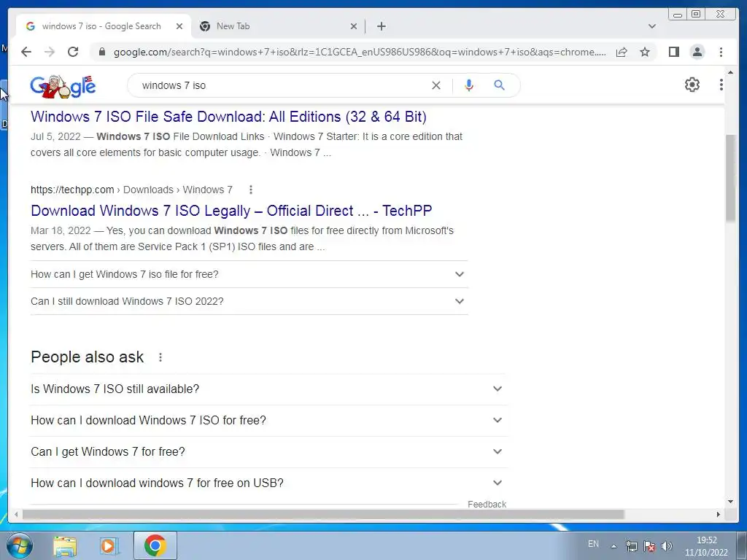The image size is (747, 560).
Task: Click the Jul 5, 2022 result snippet text
Action: (x=247, y=145)
